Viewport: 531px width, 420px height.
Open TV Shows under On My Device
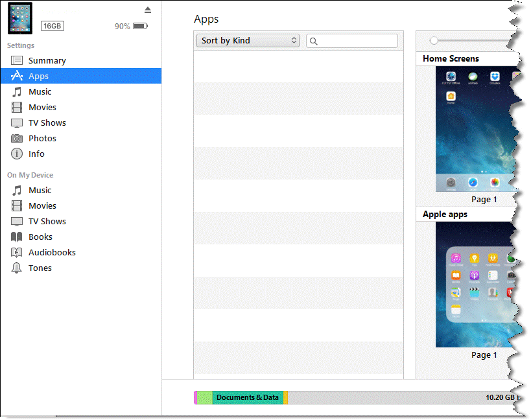point(47,221)
